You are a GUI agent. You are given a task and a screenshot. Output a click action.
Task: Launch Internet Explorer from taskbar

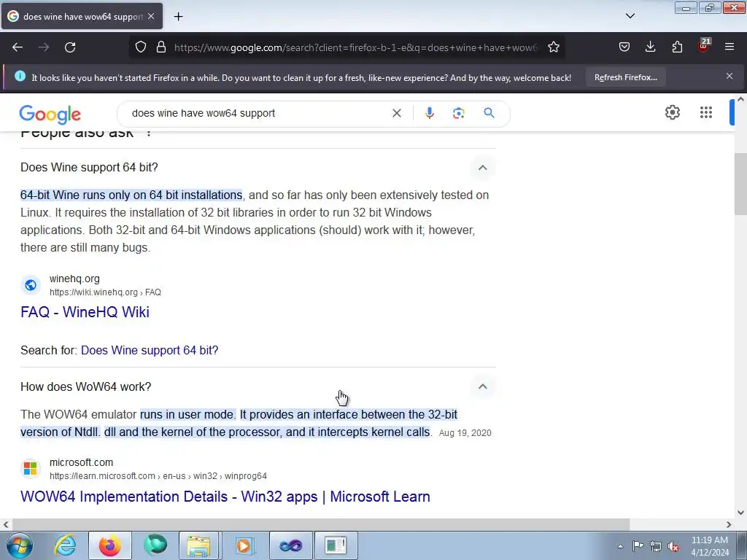[65, 545]
